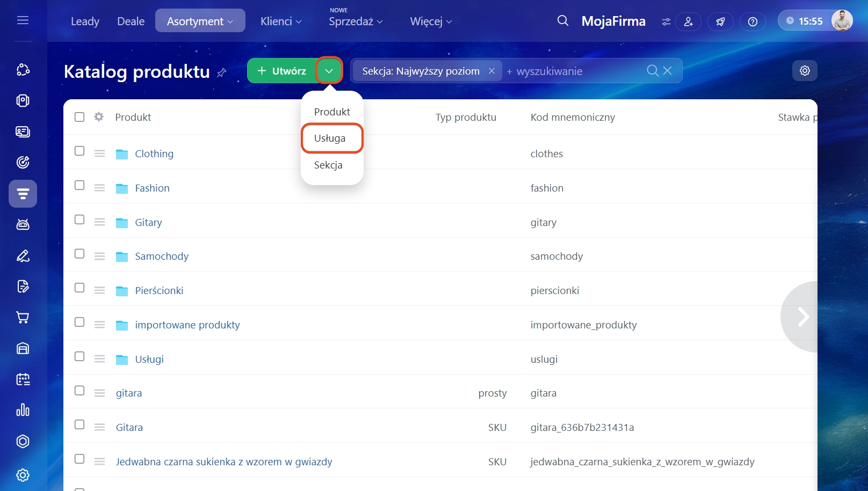This screenshot has width=868, height=491.
Task: Open the help question mark icon
Action: coord(753,21)
